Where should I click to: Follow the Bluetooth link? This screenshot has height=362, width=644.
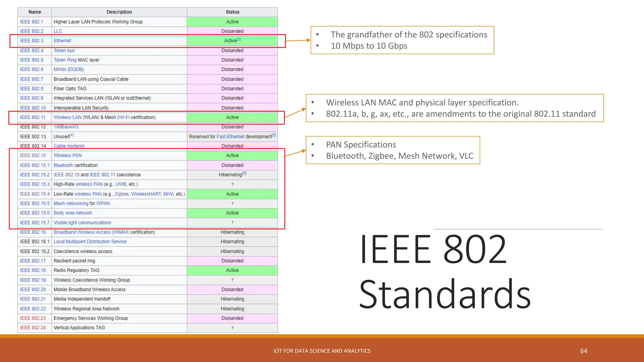(x=63, y=165)
